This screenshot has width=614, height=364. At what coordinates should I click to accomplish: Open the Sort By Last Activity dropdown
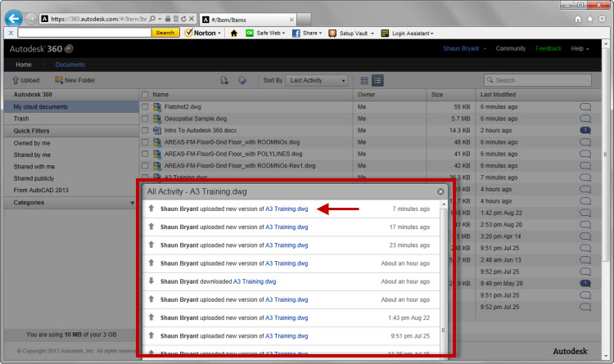(x=317, y=80)
